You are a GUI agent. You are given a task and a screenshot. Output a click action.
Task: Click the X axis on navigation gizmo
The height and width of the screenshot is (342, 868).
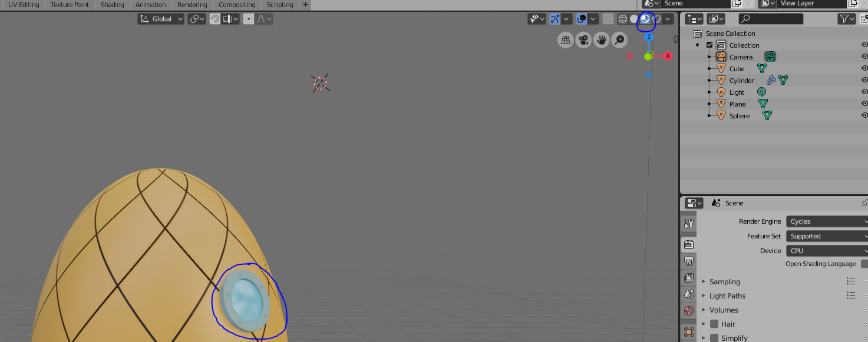click(668, 56)
